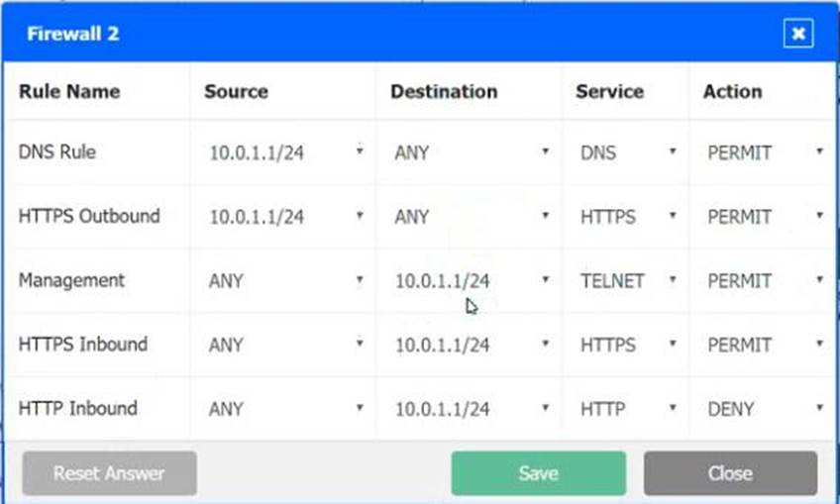Image resolution: width=840 pixels, height=504 pixels.
Task: Save the firewall rules
Action: point(539,473)
